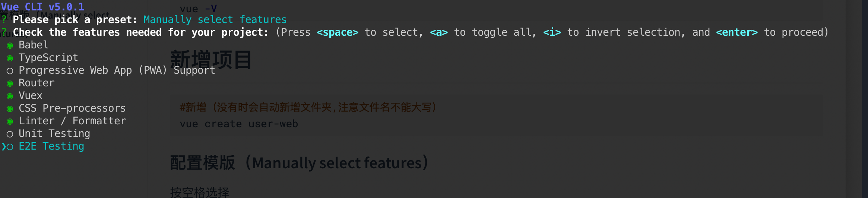The image size is (868, 198).
Task: Enable the PWA Support option circle
Action: 10,71
